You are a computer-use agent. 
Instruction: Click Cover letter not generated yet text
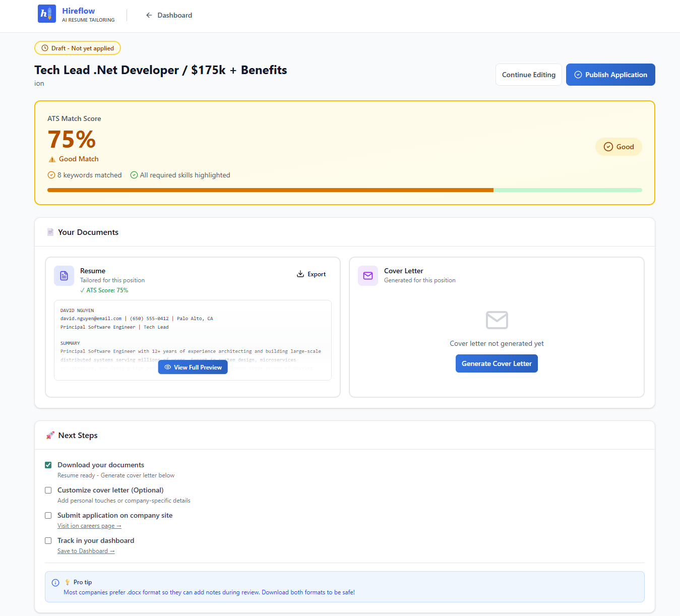[x=497, y=343]
